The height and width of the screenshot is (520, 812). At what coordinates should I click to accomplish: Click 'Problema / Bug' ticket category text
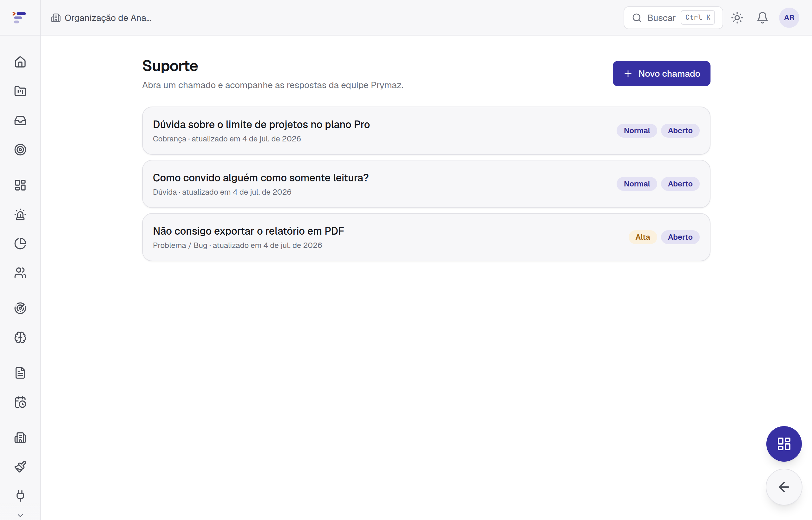pyautogui.click(x=180, y=245)
